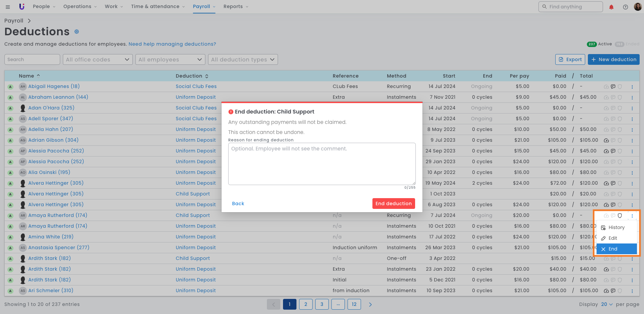Viewport: 644px width, 314px height.
Task: Expand the All office codes dropdown
Action: 97,59
